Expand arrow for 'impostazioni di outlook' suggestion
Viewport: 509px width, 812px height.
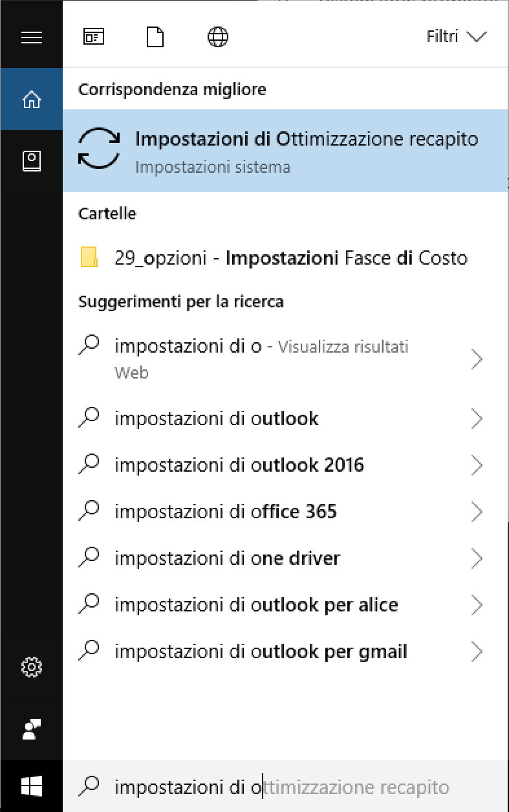(477, 419)
